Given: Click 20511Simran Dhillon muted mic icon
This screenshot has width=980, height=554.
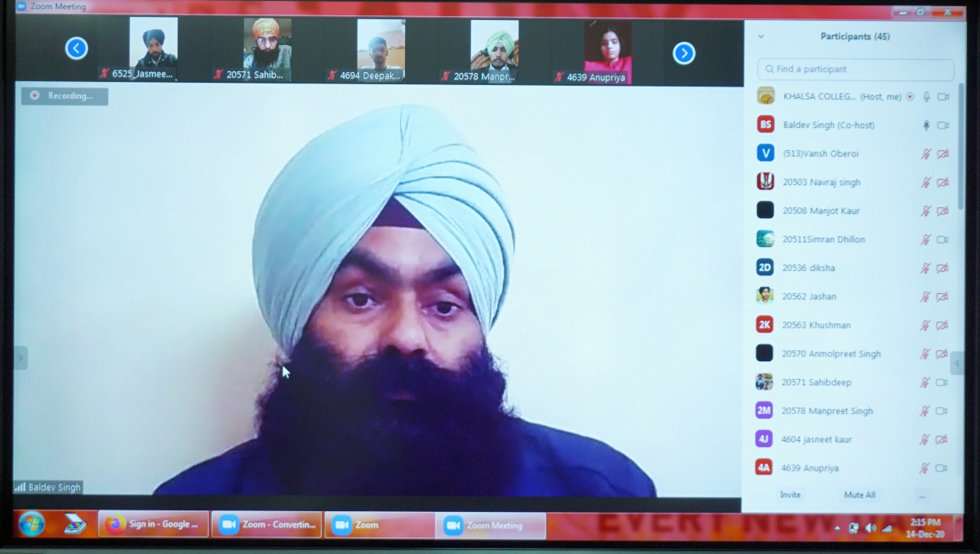Looking at the screenshot, I should (x=926, y=240).
